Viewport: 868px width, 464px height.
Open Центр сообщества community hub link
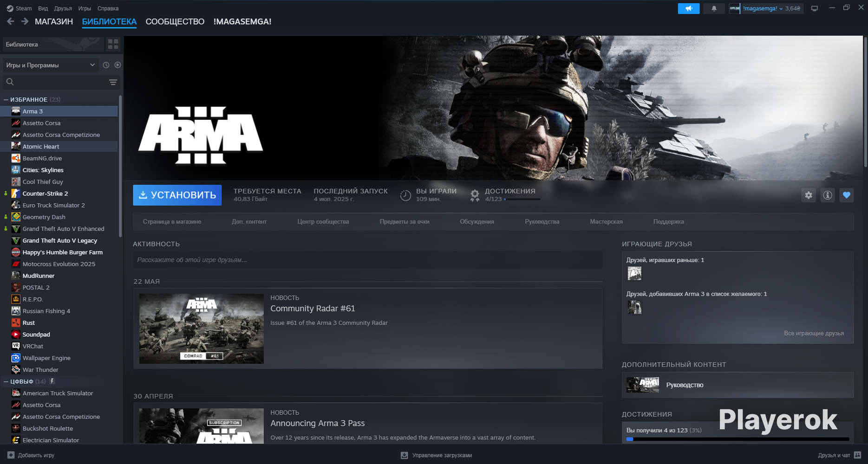pyautogui.click(x=323, y=222)
